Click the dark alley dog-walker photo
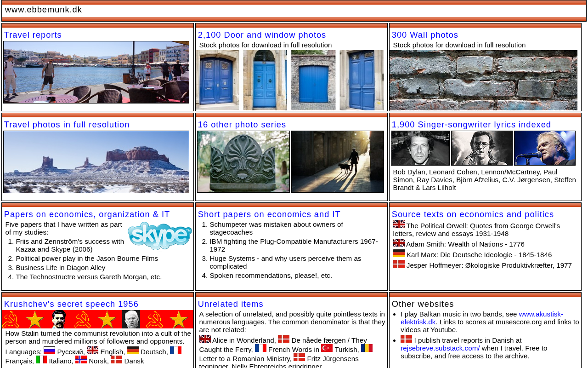The image size is (588, 368). click(x=338, y=162)
